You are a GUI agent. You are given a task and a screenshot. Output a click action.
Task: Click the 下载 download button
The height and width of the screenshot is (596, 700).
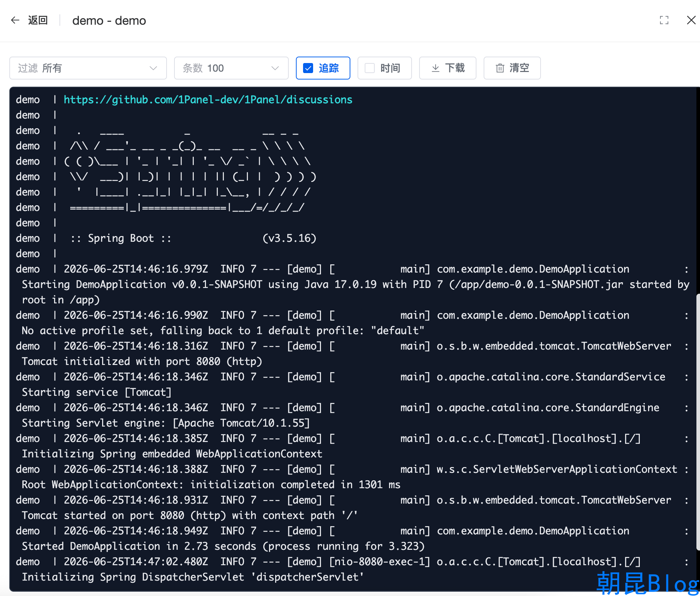tap(448, 68)
